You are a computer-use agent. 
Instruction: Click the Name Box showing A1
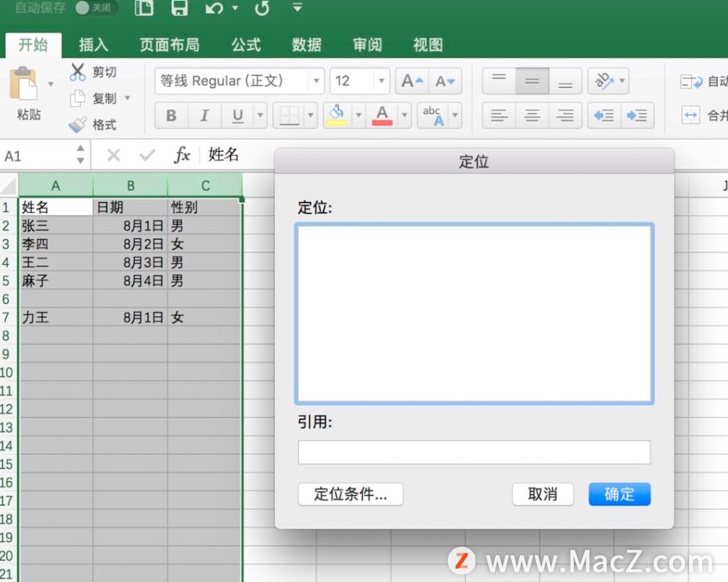click(37, 156)
